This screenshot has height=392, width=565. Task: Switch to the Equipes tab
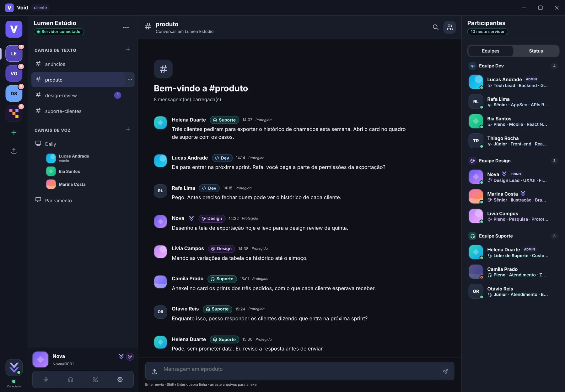pos(491,51)
